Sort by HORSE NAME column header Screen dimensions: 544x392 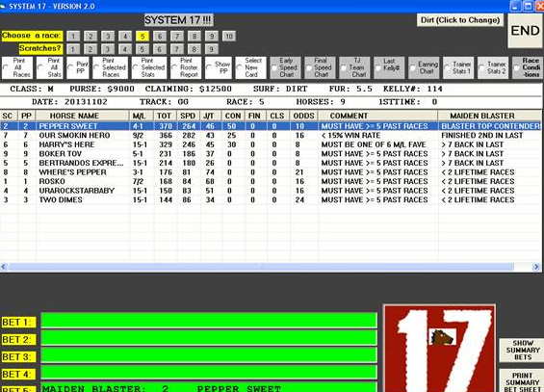(x=83, y=116)
